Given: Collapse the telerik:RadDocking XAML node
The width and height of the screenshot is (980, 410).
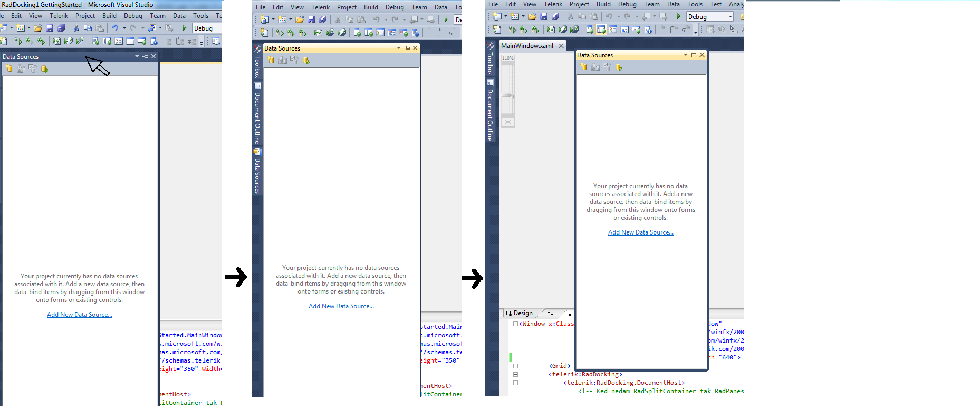Looking at the screenshot, I should (515, 374).
